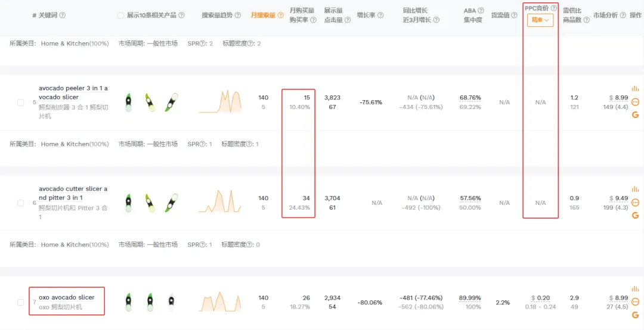Select checkbox for row 6 avocado cutter

coord(20,203)
